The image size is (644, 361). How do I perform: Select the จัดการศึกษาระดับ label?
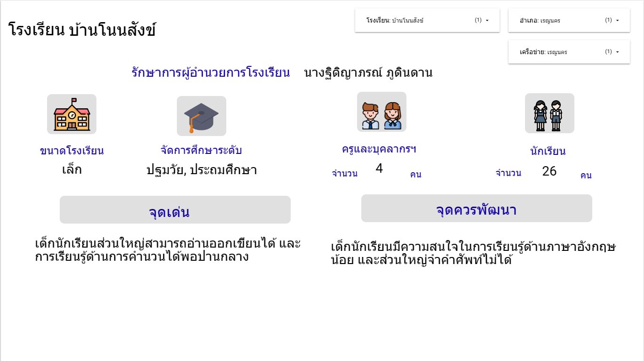(201, 151)
